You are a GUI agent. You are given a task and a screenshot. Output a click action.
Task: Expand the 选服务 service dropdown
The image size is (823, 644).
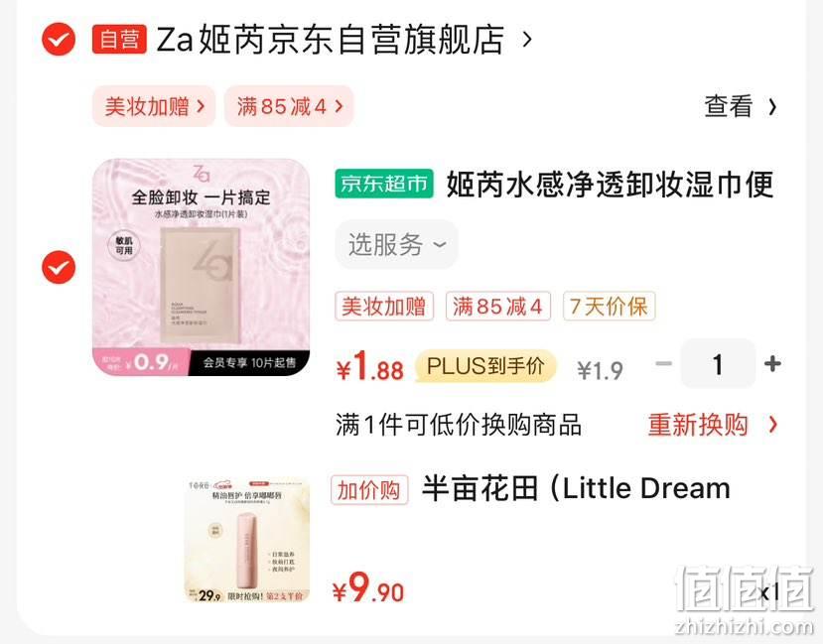pyautogui.click(x=397, y=244)
